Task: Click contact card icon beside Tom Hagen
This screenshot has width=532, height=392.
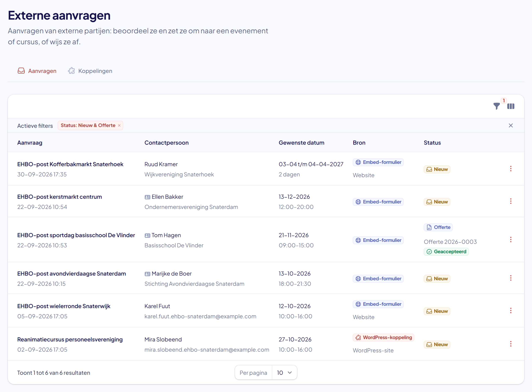Action: (147, 235)
